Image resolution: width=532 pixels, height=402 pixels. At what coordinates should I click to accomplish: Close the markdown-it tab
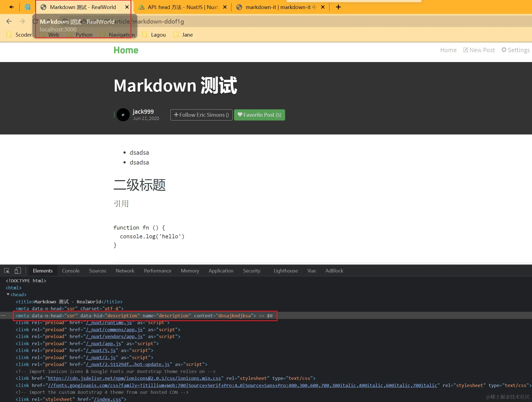pyautogui.click(x=323, y=7)
